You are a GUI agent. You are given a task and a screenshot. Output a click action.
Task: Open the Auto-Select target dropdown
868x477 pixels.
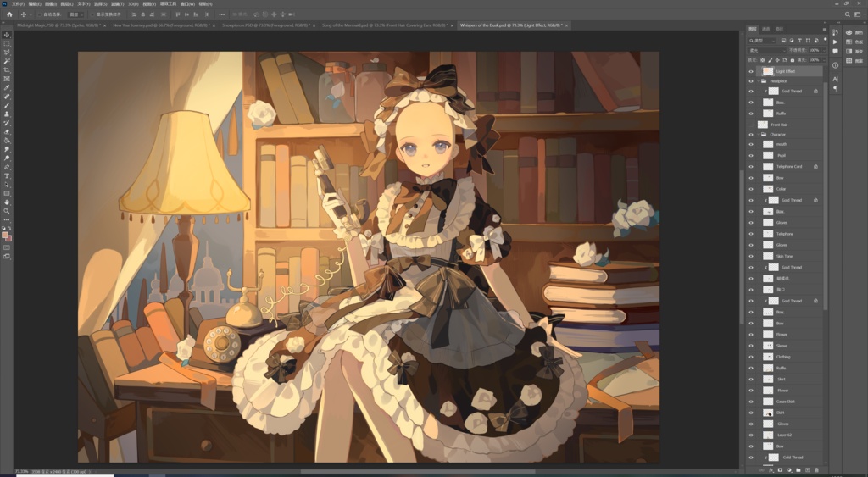pos(75,14)
